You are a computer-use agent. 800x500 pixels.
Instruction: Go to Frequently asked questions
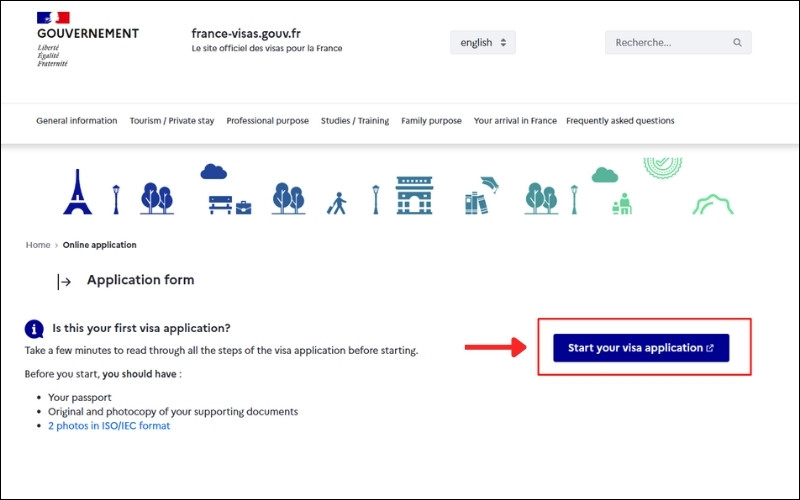620,121
